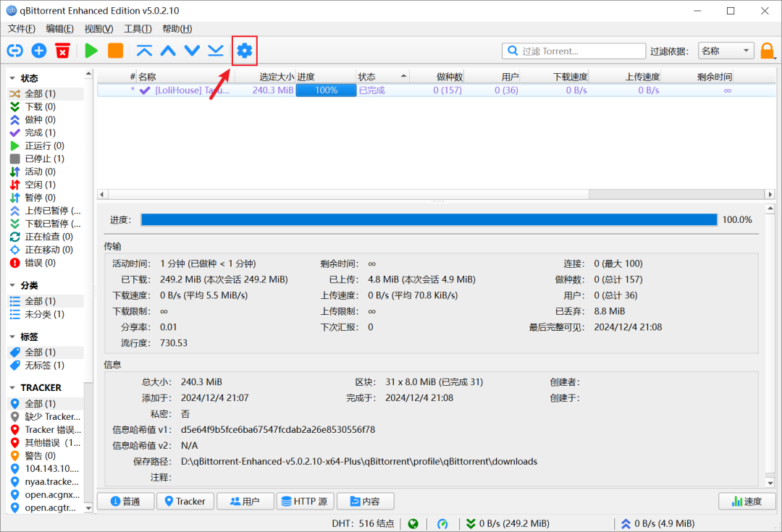Click the download speed status 0 B/s (249.2 MiB)
Screen dimensions: 782x532
(x=508, y=523)
